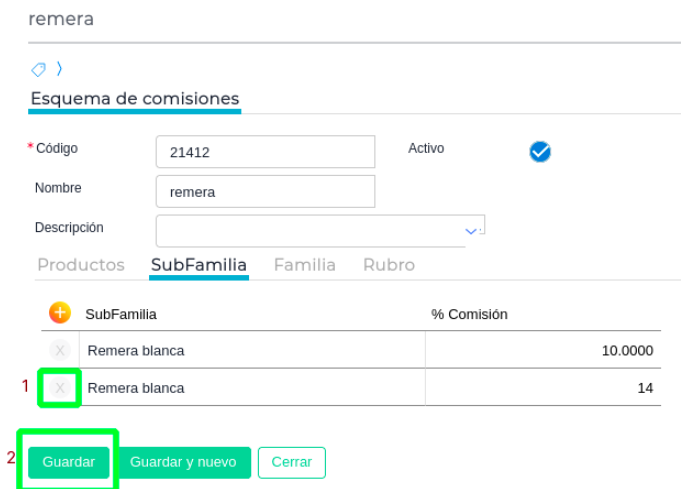
Task: Delete the row with 10.0000 commission
Action: [x=60, y=350]
